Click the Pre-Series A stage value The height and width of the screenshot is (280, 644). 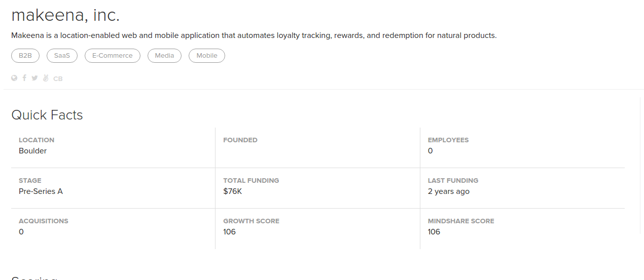coord(41,191)
